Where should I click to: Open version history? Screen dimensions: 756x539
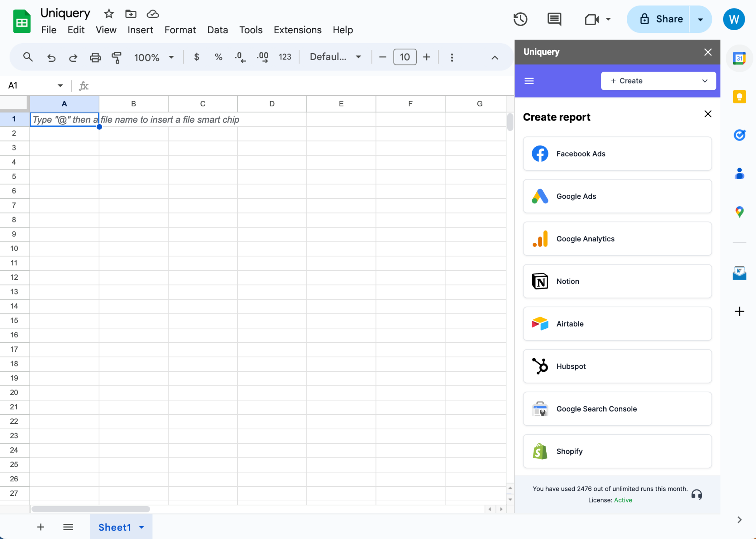[x=520, y=19]
